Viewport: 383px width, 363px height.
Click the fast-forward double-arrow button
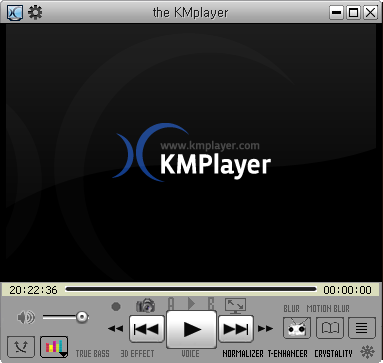pos(265,329)
